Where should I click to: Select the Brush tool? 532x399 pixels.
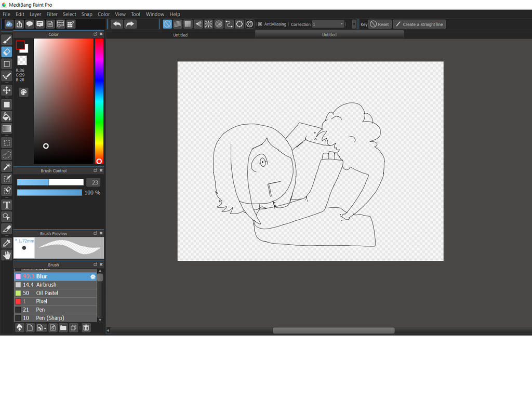7,39
